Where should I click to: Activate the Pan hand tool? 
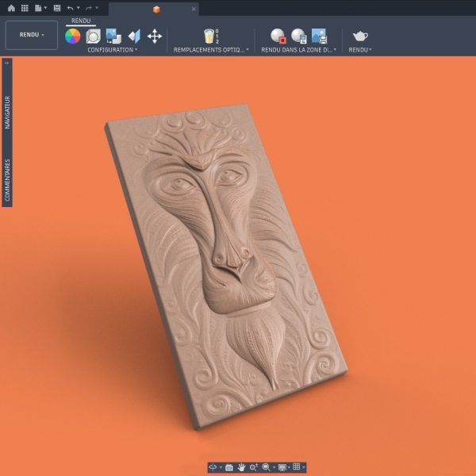[x=241, y=467]
